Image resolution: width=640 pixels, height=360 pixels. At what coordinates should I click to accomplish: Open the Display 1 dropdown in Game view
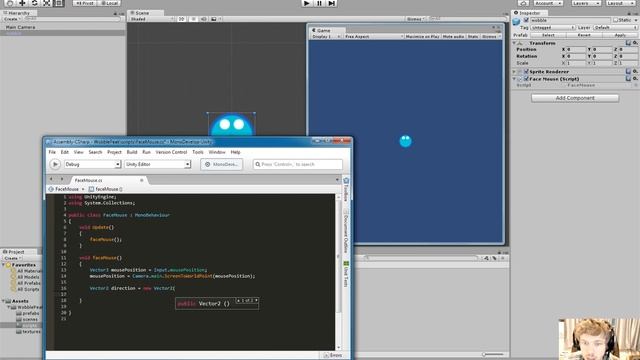pyautogui.click(x=326, y=36)
